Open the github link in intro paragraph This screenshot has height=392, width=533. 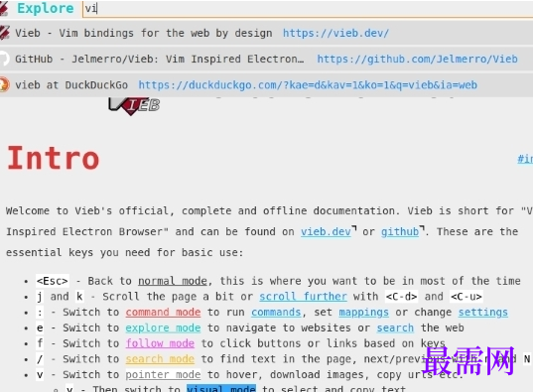click(x=400, y=232)
